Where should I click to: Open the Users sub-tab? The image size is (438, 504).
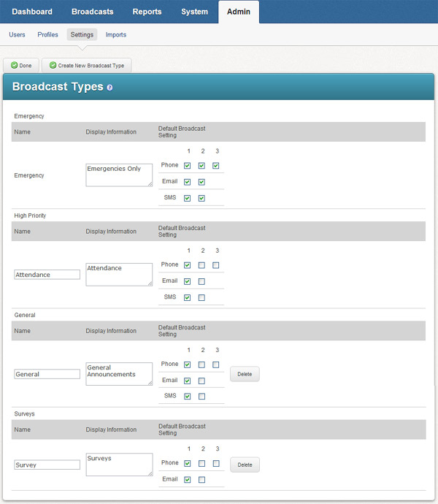pos(17,35)
